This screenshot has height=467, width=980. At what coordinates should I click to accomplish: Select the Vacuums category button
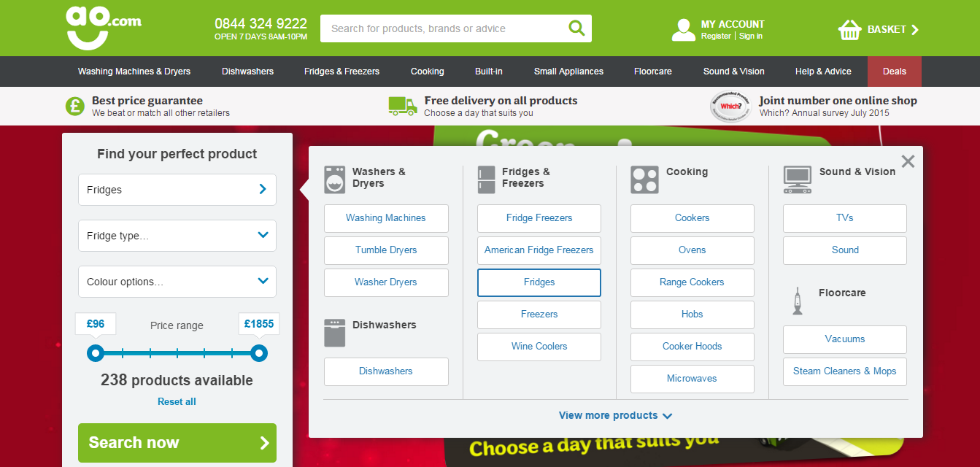tap(845, 339)
